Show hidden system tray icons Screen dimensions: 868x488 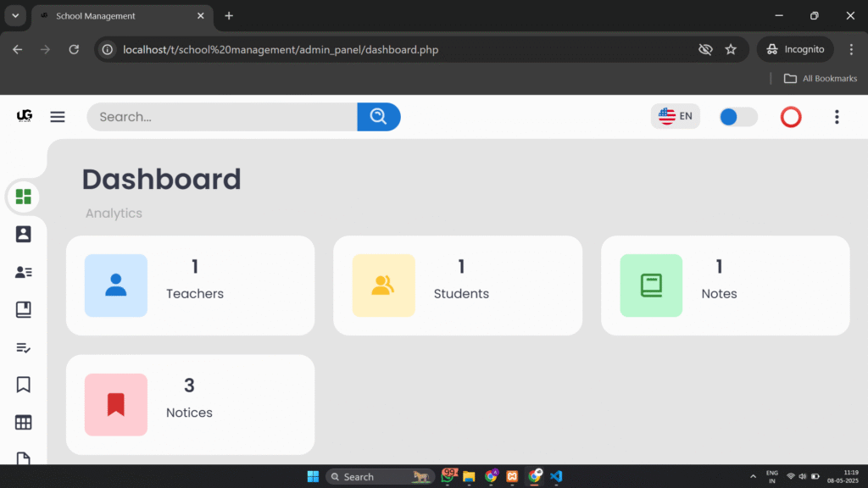[x=753, y=476]
